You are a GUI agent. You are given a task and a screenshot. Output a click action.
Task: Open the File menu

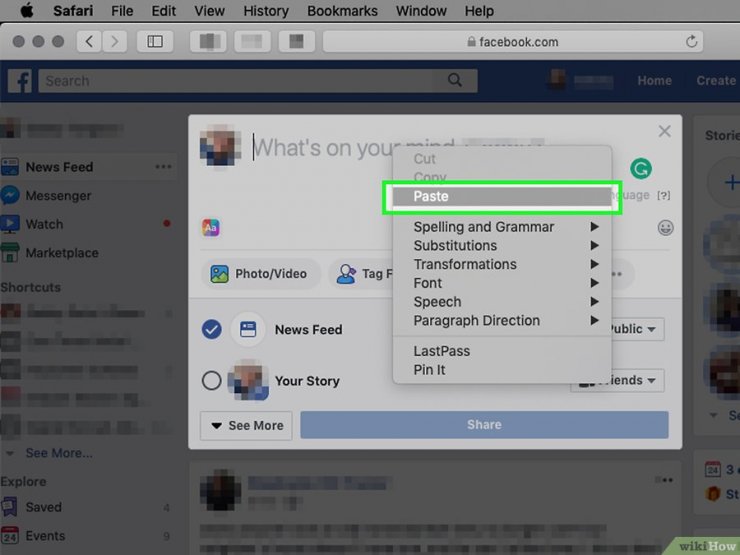[x=122, y=10]
